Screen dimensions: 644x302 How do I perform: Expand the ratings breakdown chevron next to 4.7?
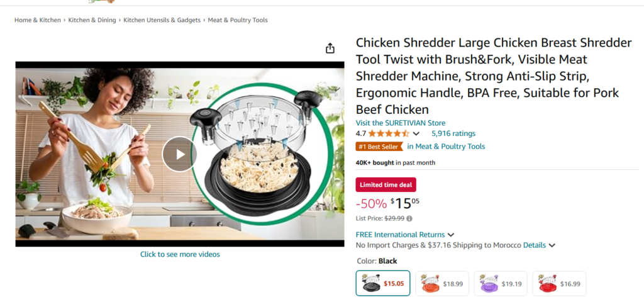coord(416,133)
